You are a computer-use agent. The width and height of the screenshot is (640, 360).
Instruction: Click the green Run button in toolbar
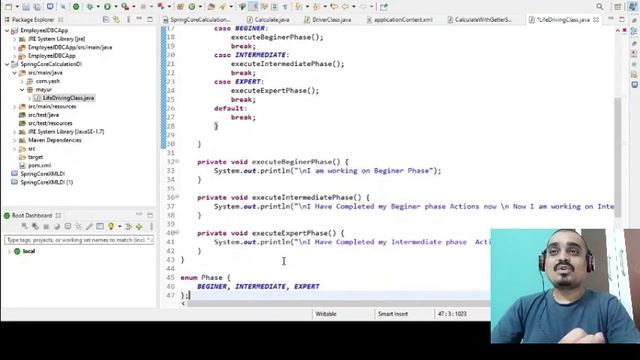click(107, 7)
